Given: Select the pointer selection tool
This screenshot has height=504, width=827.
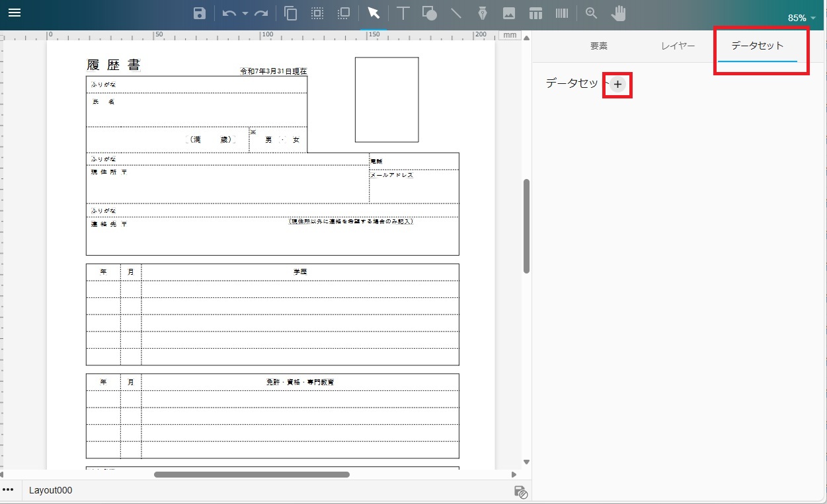Looking at the screenshot, I should (x=374, y=13).
